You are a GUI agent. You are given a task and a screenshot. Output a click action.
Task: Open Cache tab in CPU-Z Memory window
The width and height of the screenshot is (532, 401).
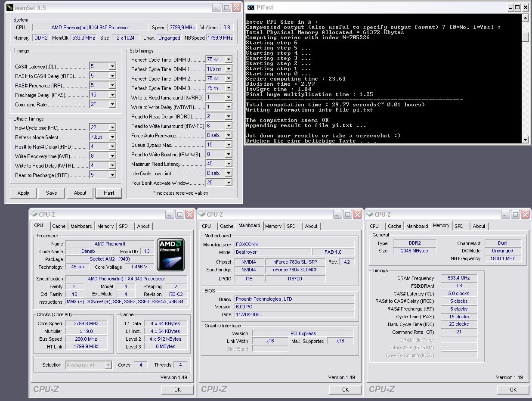pos(395,226)
